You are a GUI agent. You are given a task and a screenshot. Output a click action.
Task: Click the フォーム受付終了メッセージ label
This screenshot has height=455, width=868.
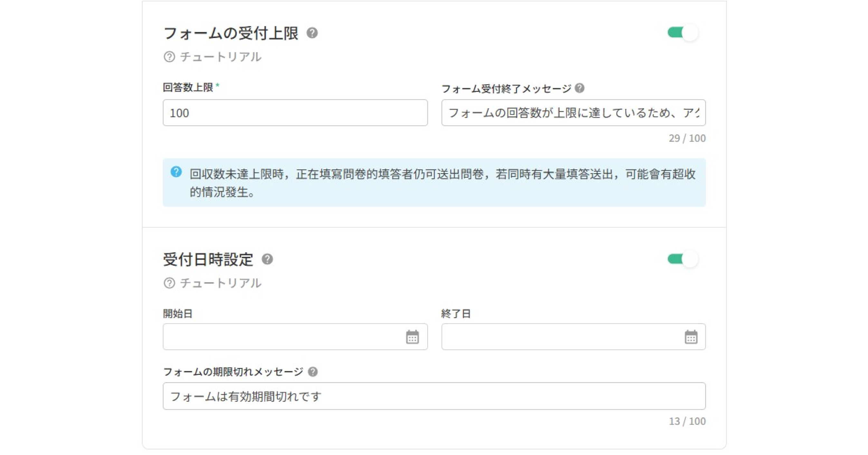[506, 88]
